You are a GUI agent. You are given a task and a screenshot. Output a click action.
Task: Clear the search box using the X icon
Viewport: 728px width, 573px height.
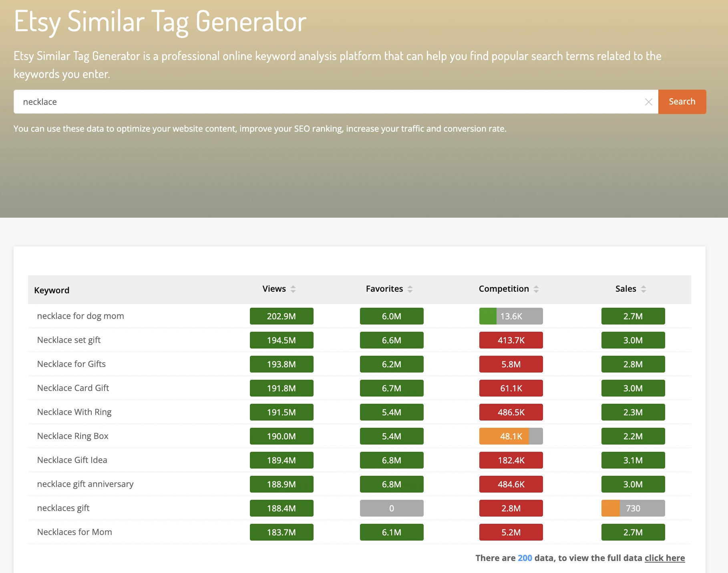[649, 102]
